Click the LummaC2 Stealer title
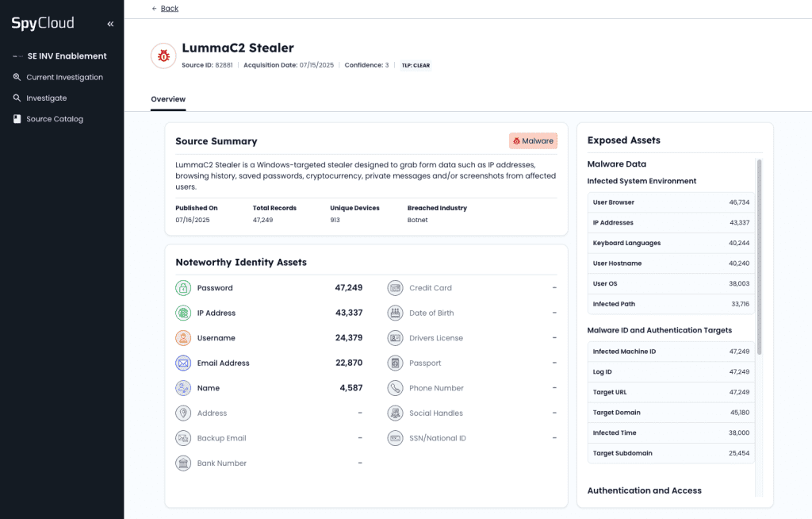The height and width of the screenshot is (519, 812). coord(238,48)
